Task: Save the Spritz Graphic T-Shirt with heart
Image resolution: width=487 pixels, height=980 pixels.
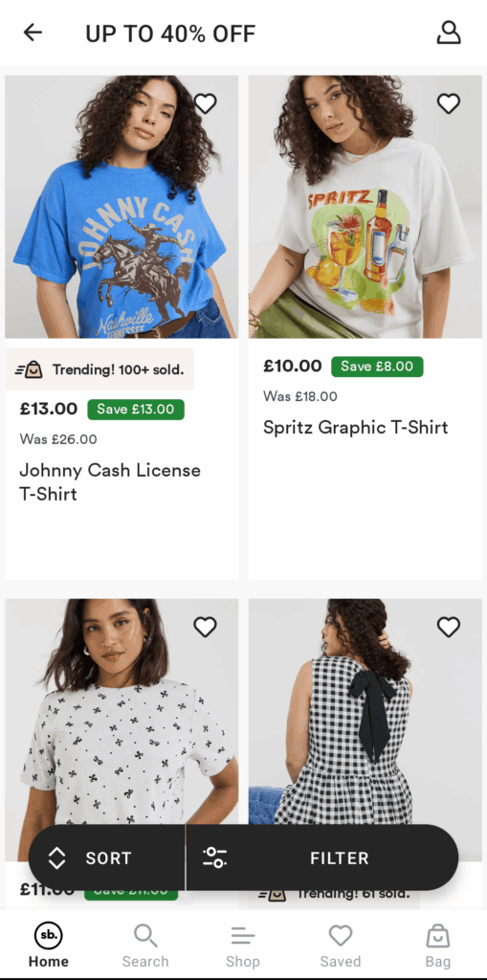Action: (x=448, y=103)
